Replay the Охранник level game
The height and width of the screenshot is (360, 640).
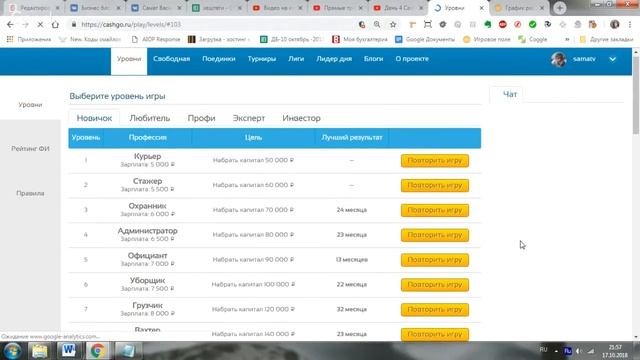[x=435, y=210]
